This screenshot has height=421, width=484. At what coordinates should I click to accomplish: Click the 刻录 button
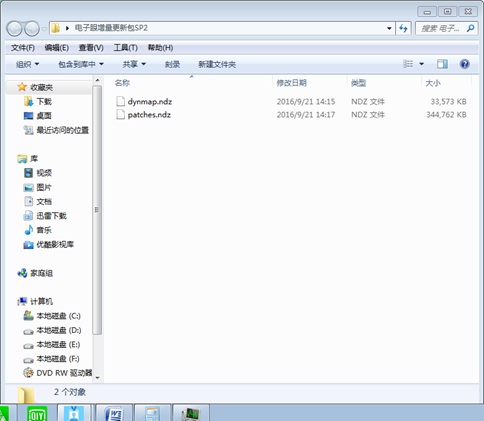click(x=172, y=64)
